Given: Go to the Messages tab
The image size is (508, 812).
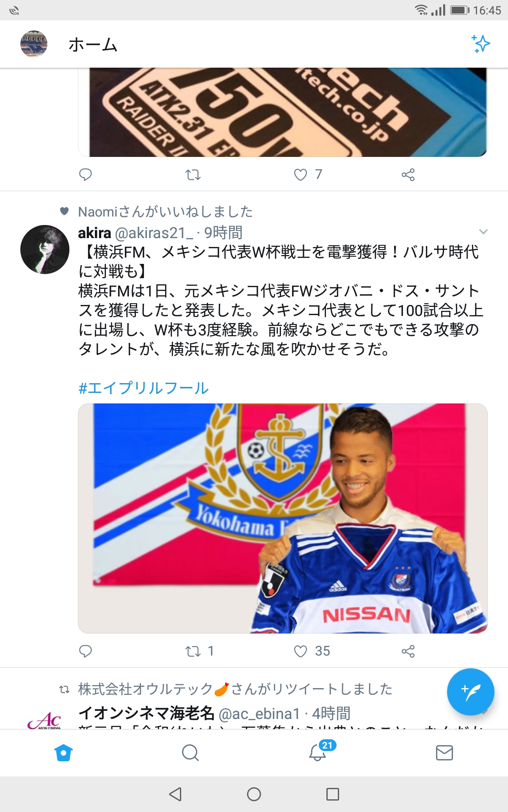Looking at the screenshot, I should tap(444, 753).
